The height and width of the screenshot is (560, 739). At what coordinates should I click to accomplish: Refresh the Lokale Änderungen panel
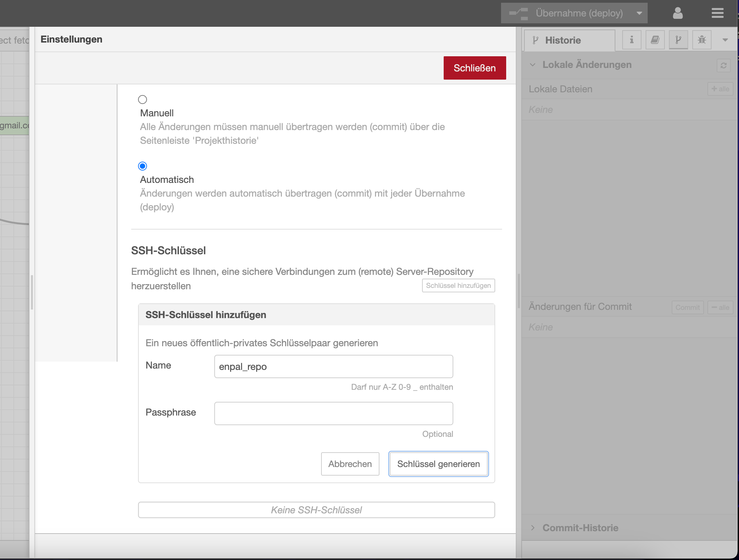[x=724, y=66]
